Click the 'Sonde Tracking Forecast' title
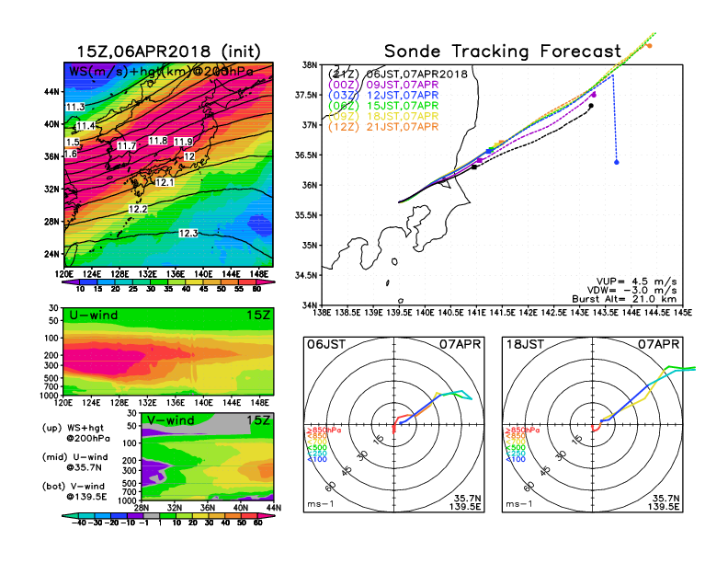The width and height of the screenshot is (728, 563). (x=503, y=52)
